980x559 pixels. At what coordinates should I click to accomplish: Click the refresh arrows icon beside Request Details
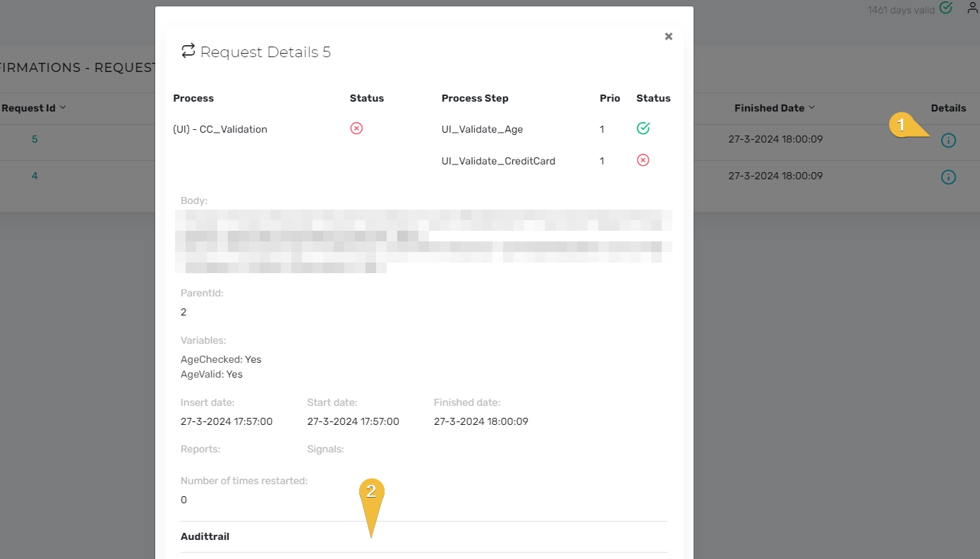188,51
